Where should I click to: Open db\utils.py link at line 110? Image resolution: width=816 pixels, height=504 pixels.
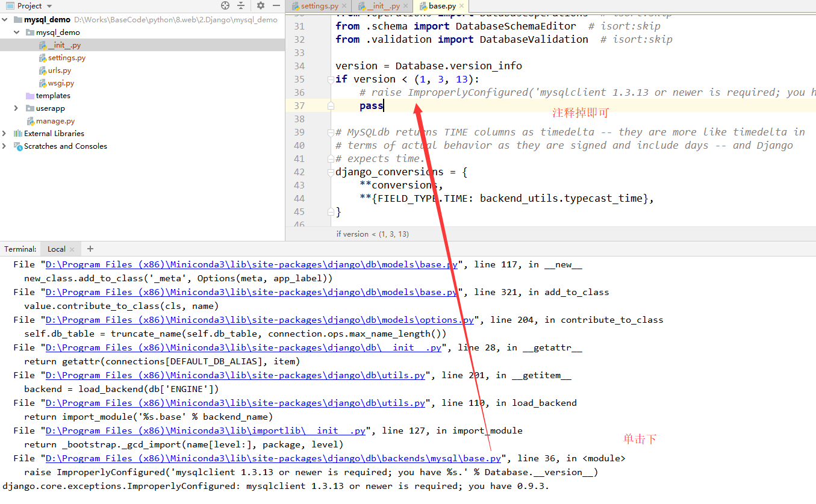click(x=235, y=403)
